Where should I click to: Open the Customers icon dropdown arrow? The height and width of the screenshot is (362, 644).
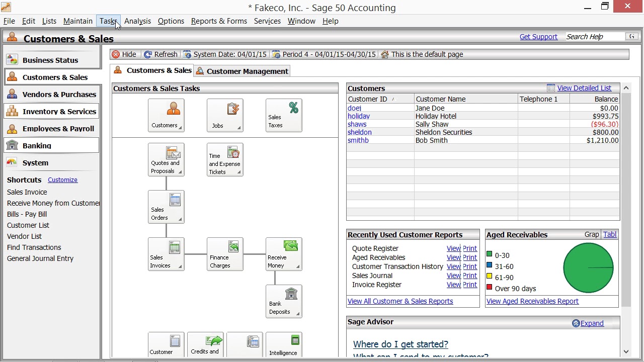point(180,128)
